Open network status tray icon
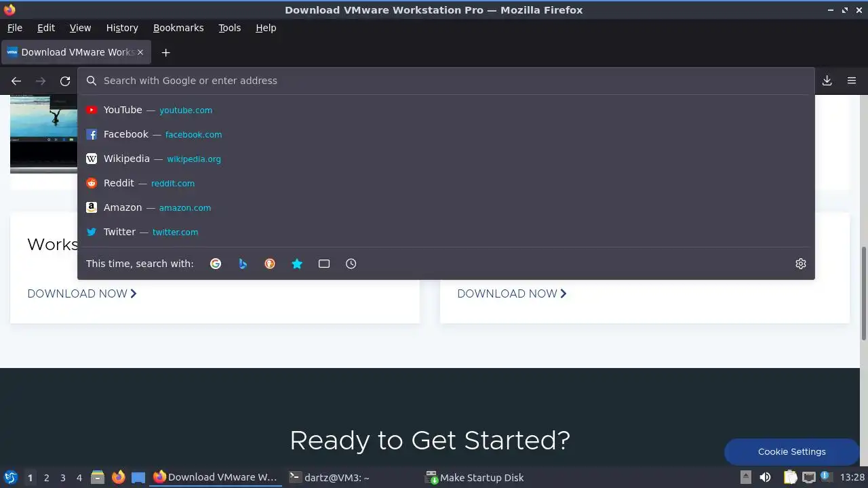 808,477
